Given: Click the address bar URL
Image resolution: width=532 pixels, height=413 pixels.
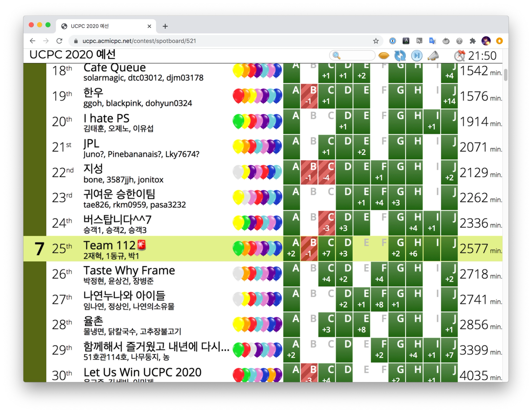Looking at the screenshot, I should click(139, 41).
